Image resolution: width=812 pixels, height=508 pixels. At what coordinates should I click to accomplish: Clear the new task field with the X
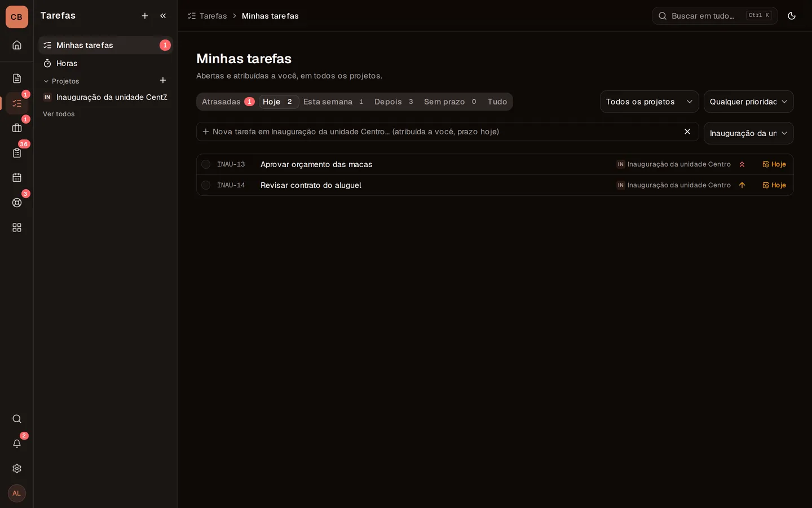coord(687,132)
